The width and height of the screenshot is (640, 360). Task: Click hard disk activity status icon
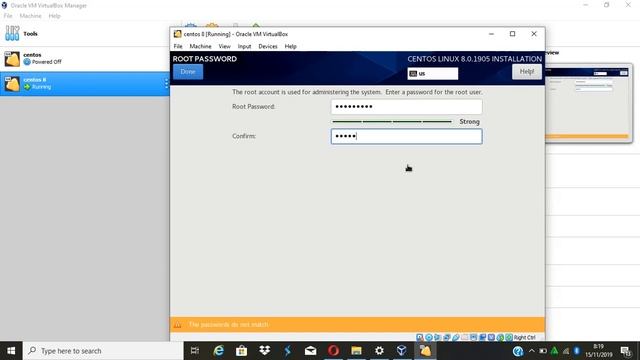coord(420,338)
